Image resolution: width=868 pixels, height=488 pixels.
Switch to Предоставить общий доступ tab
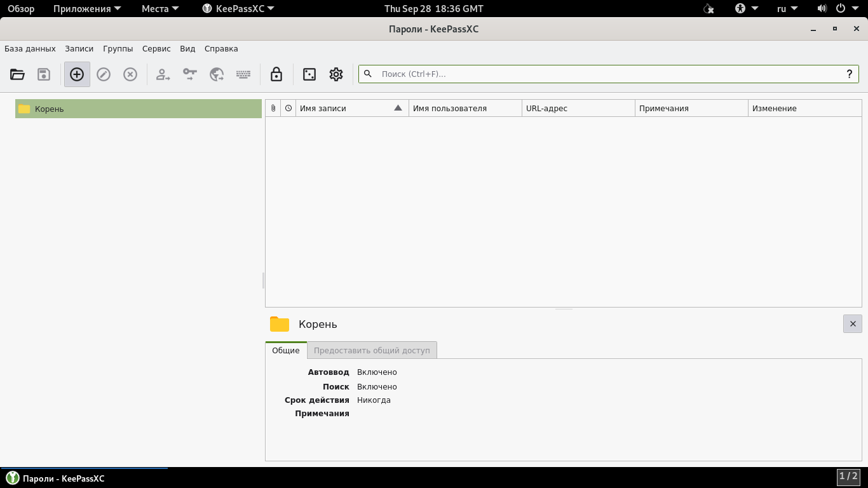click(x=372, y=350)
